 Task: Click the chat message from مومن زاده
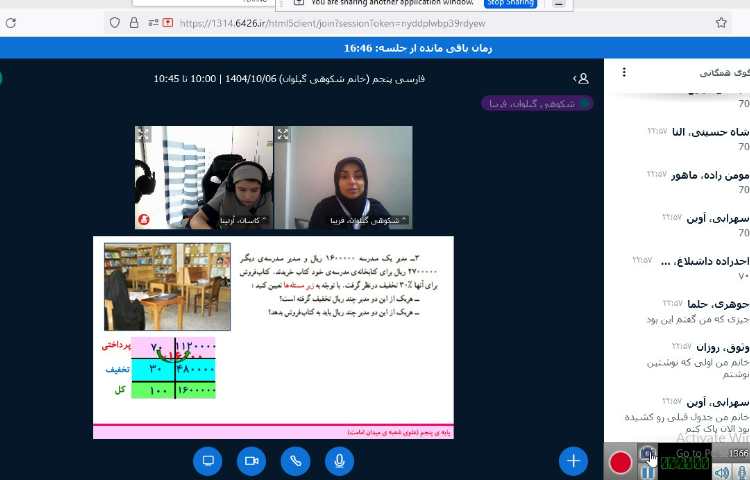pos(698,182)
